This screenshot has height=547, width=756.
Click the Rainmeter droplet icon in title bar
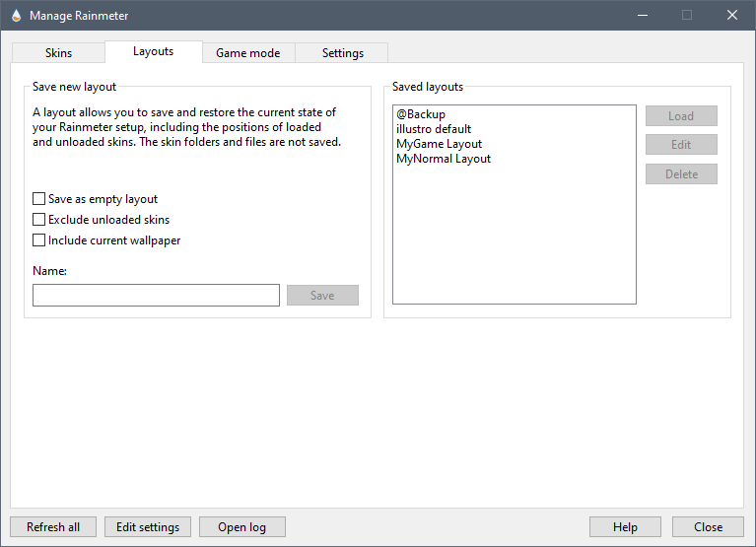coord(17,16)
